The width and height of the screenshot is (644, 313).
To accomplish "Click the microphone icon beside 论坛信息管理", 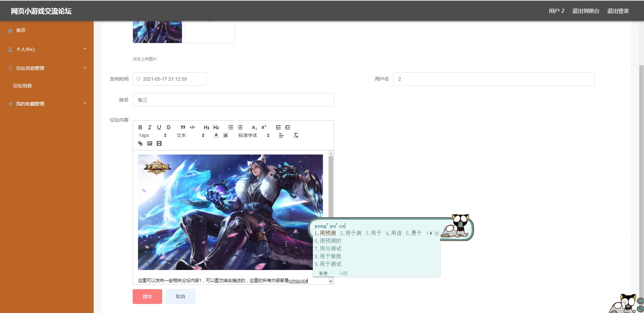I will coord(10,68).
